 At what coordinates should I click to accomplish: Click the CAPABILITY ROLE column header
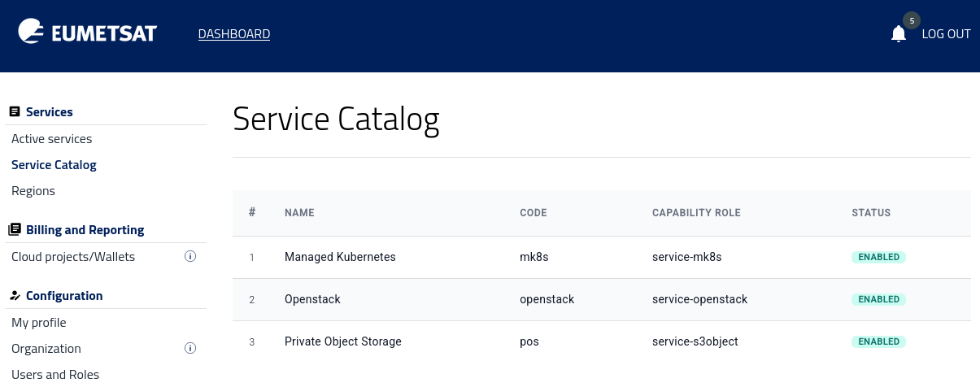click(x=696, y=213)
